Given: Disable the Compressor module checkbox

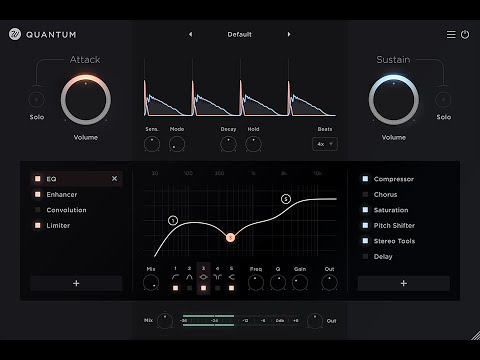Looking at the screenshot, I should pos(365,179).
